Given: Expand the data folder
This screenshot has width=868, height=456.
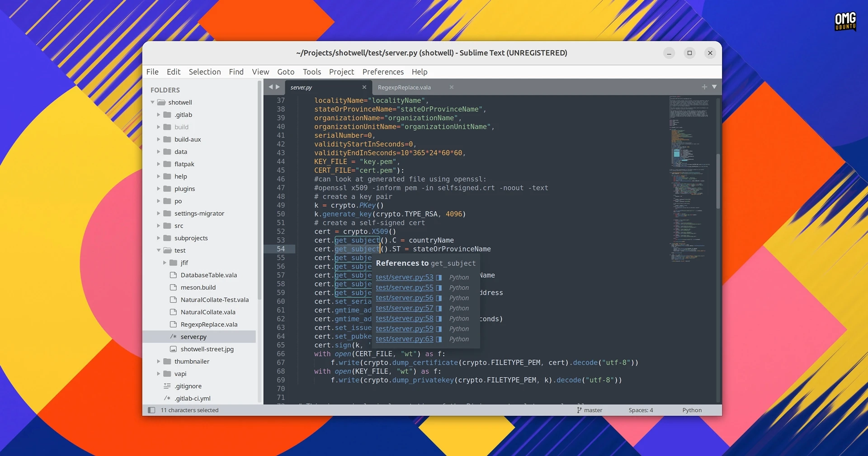Looking at the screenshot, I should (159, 152).
